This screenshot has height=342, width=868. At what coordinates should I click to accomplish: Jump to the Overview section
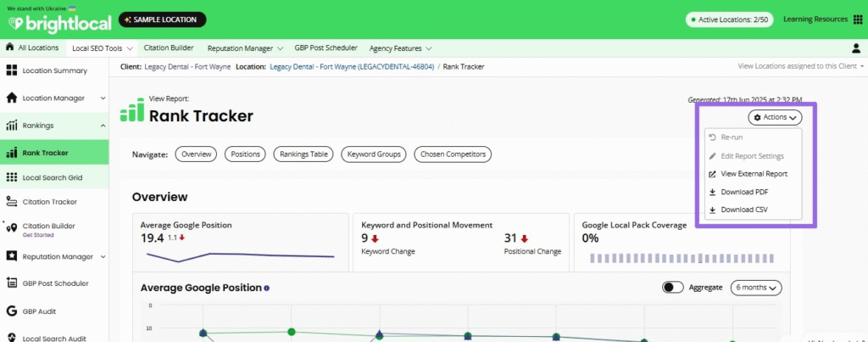pos(196,154)
